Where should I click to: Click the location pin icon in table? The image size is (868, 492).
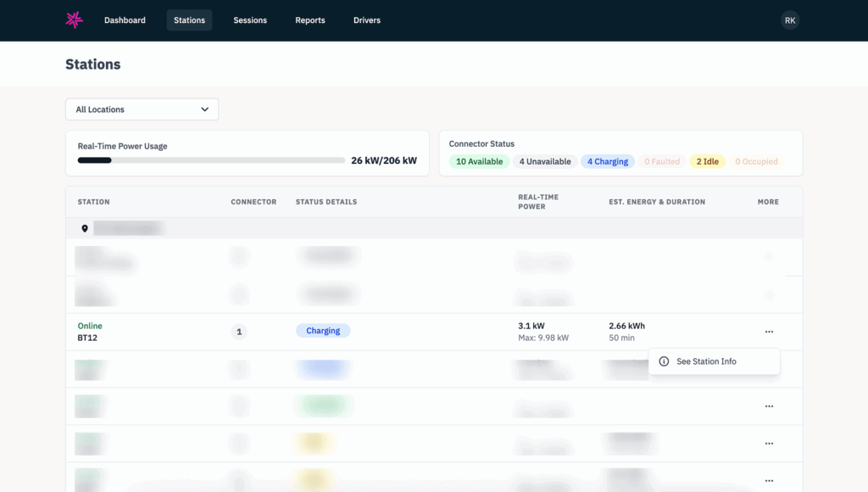tap(85, 228)
